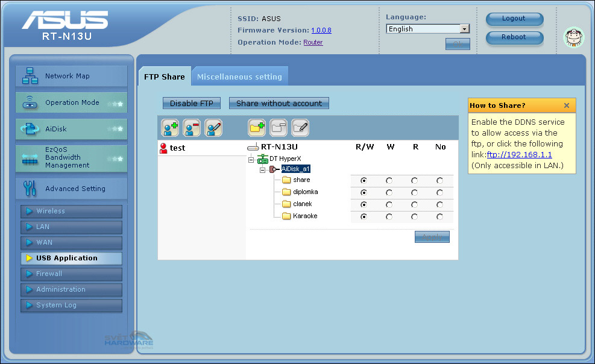The width and height of the screenshot is (595, 364).
Task: Select read-only R for diplomka folder
Action: point(414,192)
